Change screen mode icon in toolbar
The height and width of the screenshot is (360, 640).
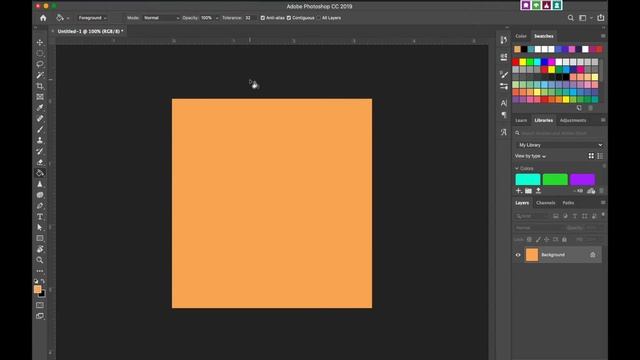(40, 316)
